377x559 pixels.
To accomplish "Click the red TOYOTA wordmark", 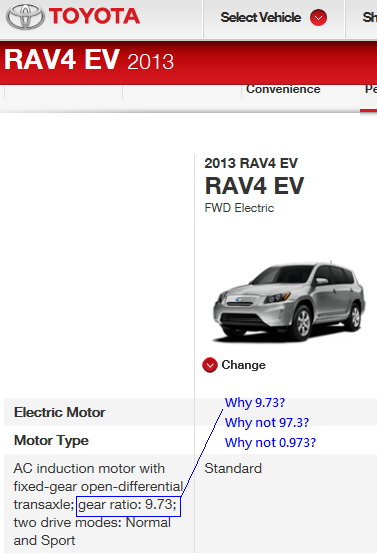I will point(95,16).
